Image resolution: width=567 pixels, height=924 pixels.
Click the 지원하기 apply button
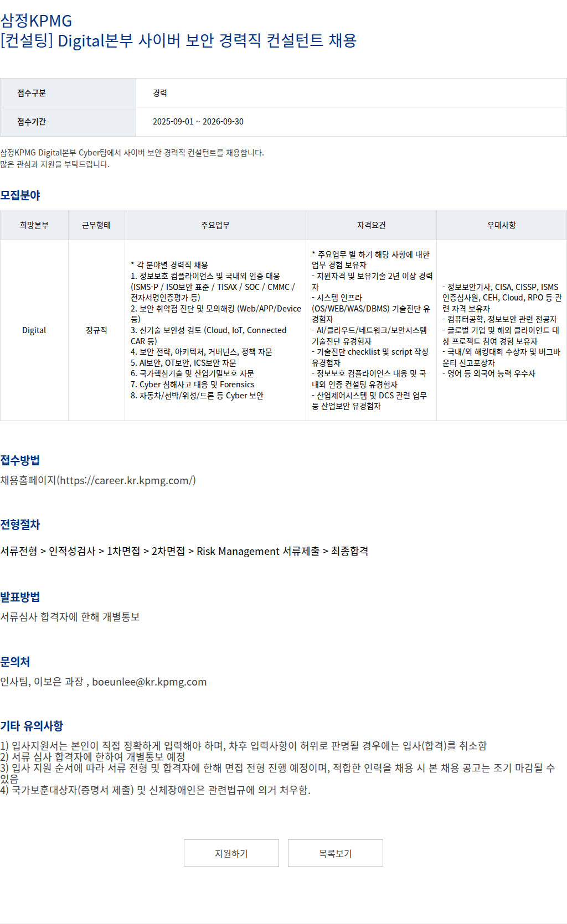coord(231,853)
